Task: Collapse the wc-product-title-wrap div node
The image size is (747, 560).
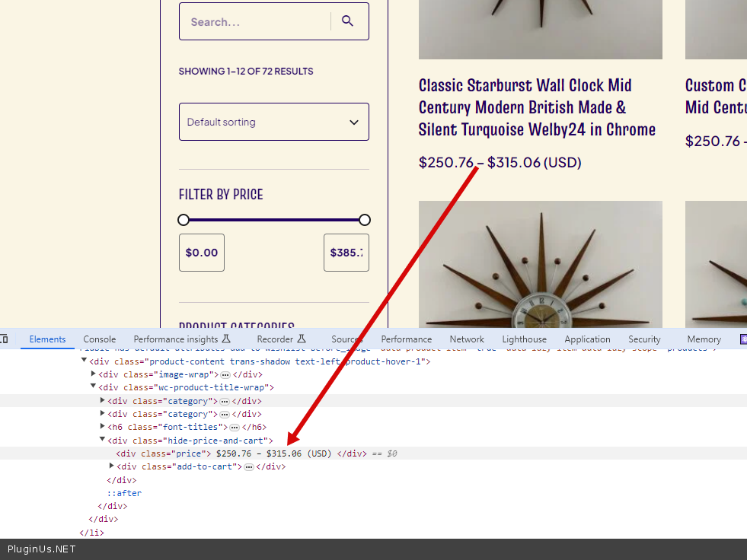Action: [94, 387]
